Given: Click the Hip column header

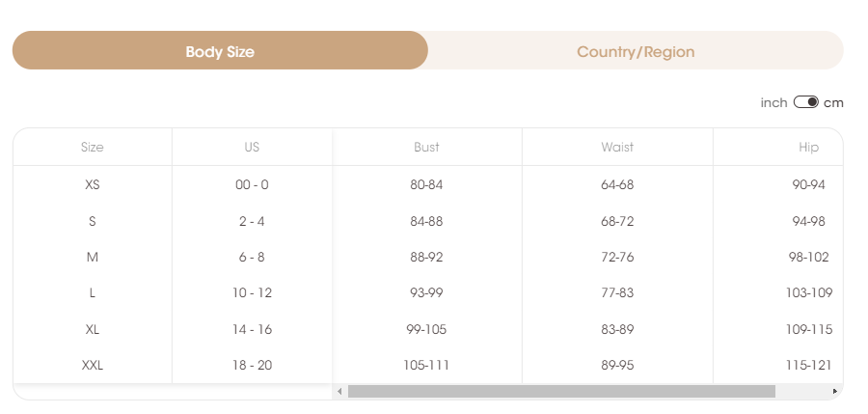Looking at the screenshot, I should (x=808, y=148).
